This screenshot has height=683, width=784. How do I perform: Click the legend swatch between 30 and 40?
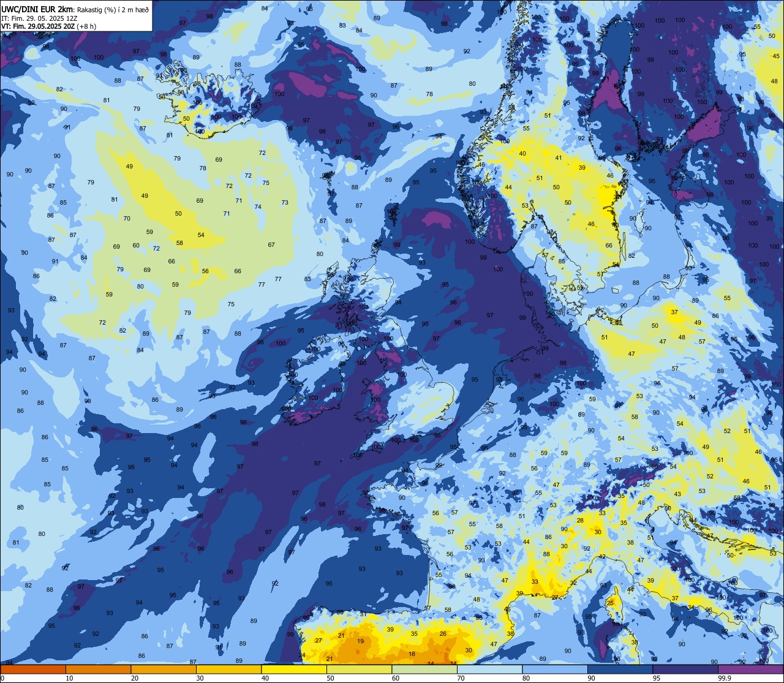(228, 670)
